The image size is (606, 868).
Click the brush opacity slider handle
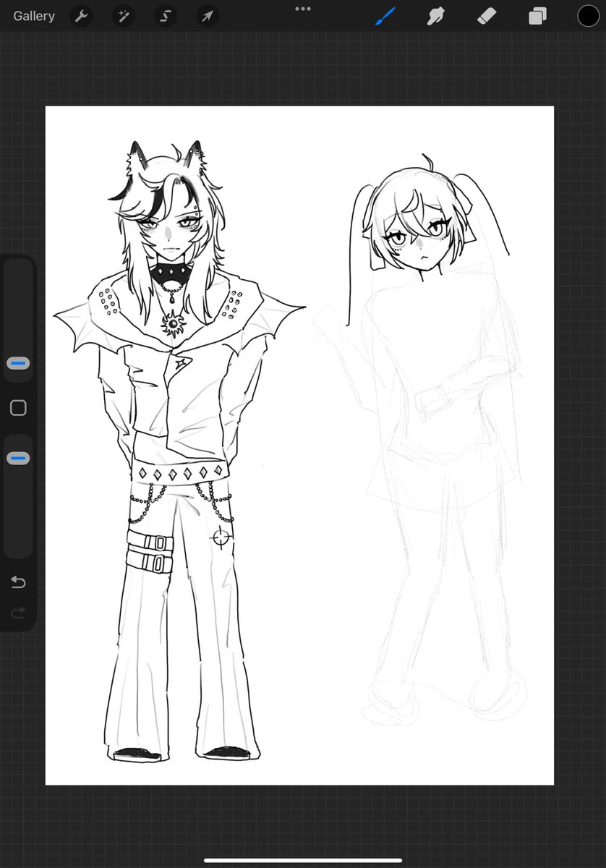tap(18, 458)
